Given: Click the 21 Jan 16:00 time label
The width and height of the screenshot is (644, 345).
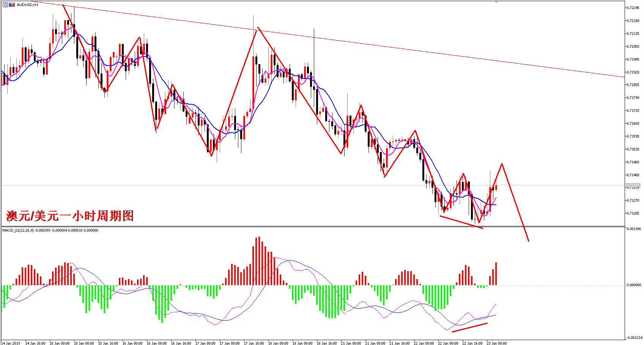Looking at the screenshot, I should (x=400, y=343).
